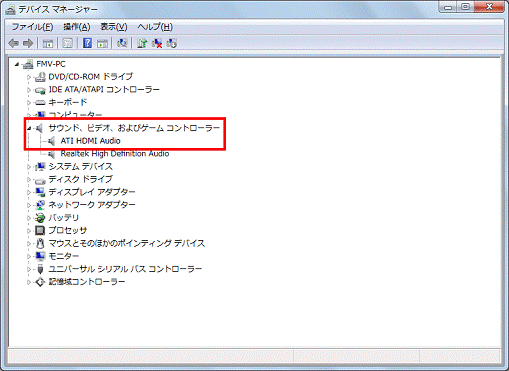
Task: Open the ヘルプ(H) menu
Action: pos(155,27)
